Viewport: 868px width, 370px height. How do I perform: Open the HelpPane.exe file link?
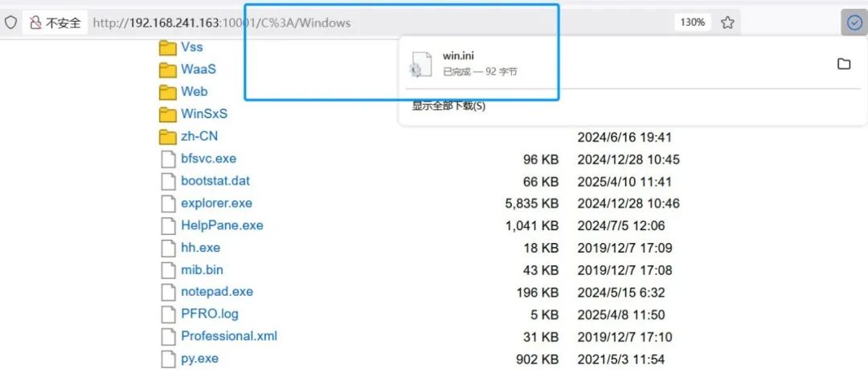pos(222,225)
